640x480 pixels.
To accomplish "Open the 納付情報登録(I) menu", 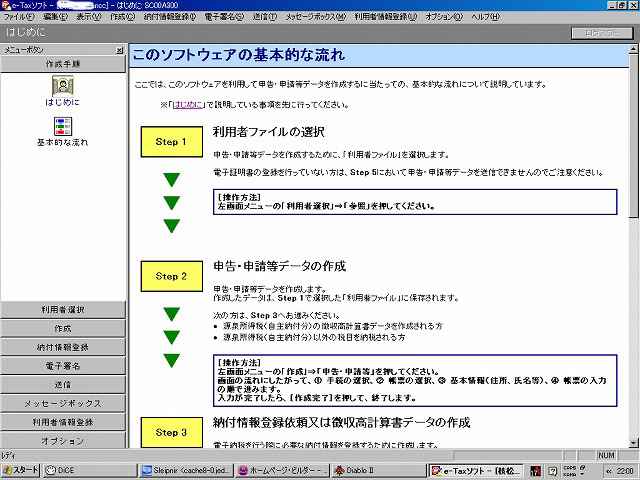I will coord(169,17).
